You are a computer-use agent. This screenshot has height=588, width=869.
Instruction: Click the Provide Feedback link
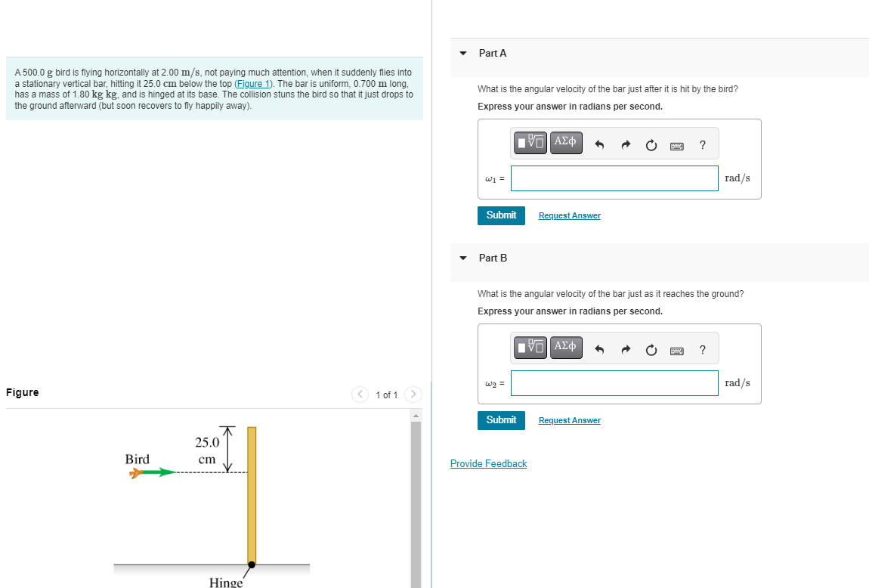pyautogui.click(x=488, y=464)
